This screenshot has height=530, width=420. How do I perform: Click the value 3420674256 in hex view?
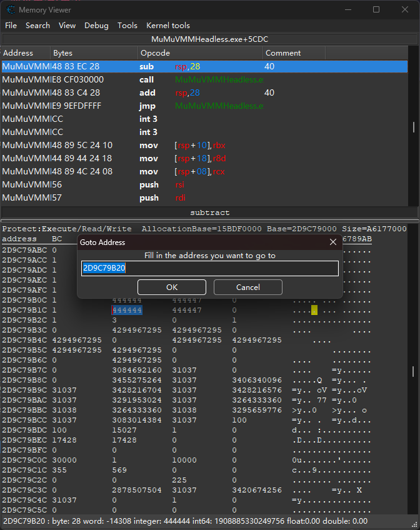[257, 490]
